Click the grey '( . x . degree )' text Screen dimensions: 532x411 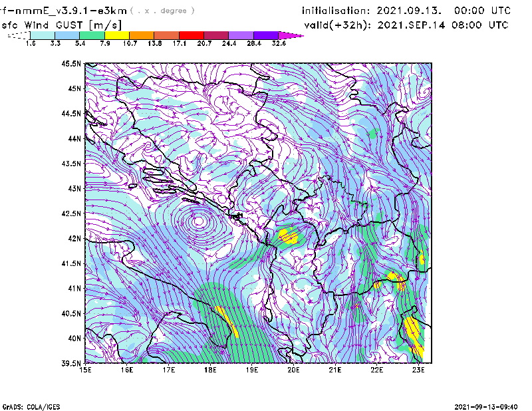click(x=162, y=11)
